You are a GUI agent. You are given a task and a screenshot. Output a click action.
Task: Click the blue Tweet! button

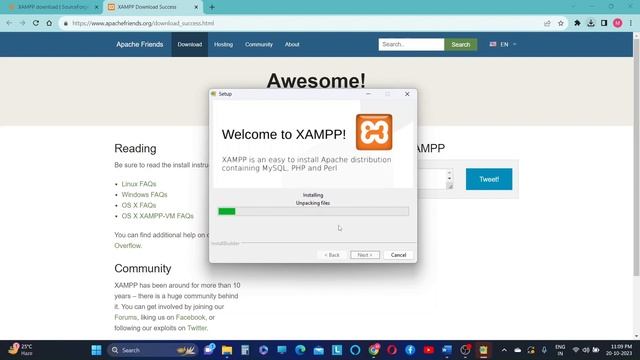(489, 179)
